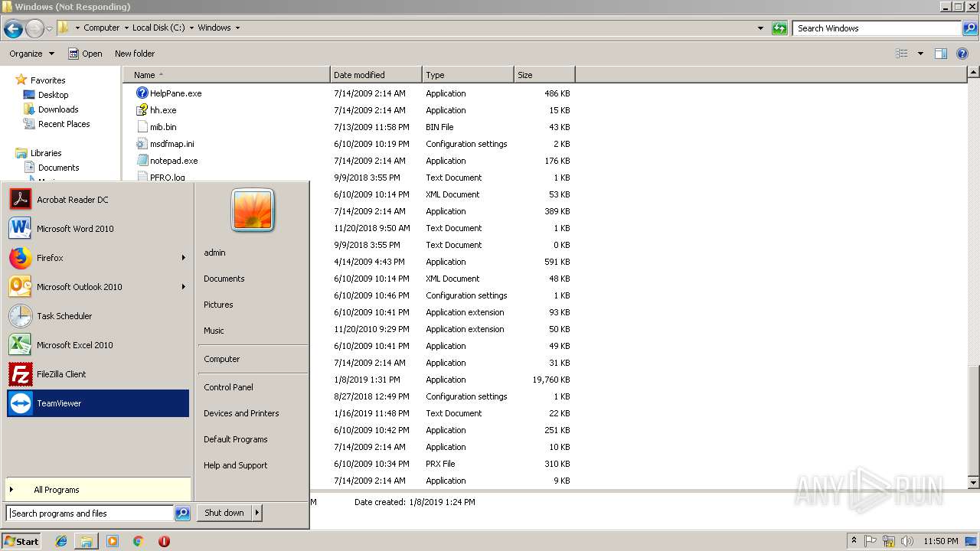Click the Explorer forward arrow button

tap(34, 28)
